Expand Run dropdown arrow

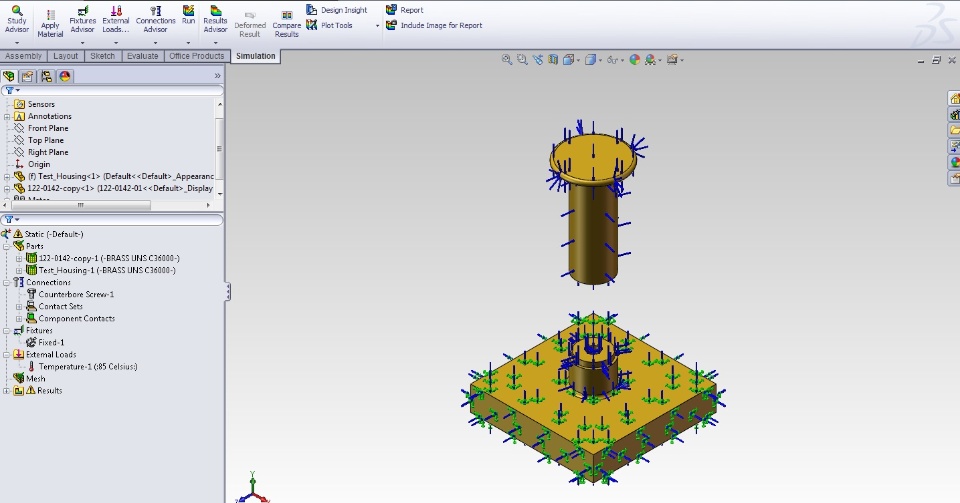188,43
